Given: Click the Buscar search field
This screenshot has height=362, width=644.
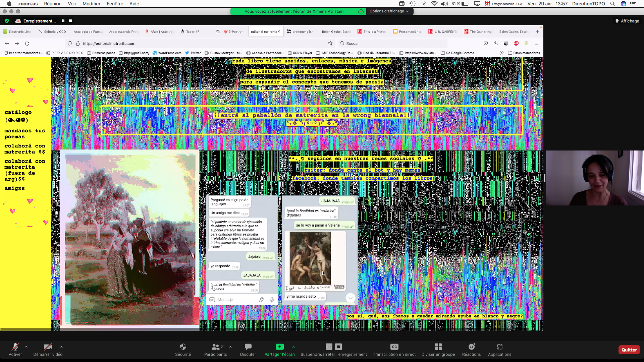Looking at the screenshot, I should [392, 43].
